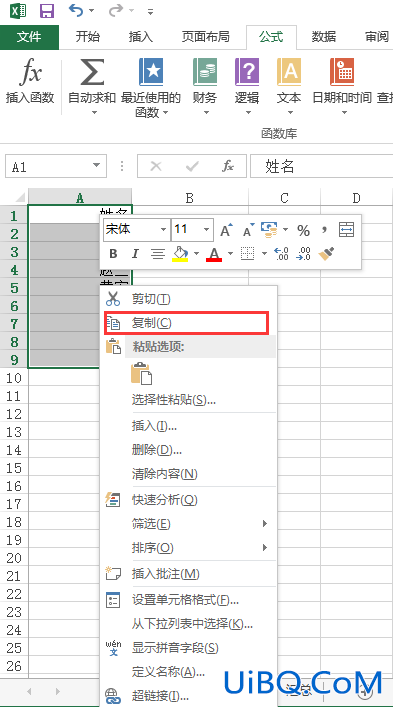Click the increase font size icon

tap(226, 230)
